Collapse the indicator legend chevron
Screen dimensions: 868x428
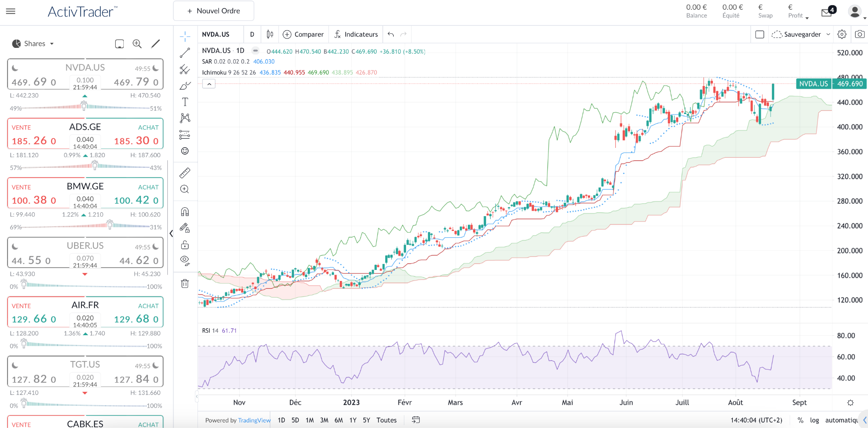[209, 84]
